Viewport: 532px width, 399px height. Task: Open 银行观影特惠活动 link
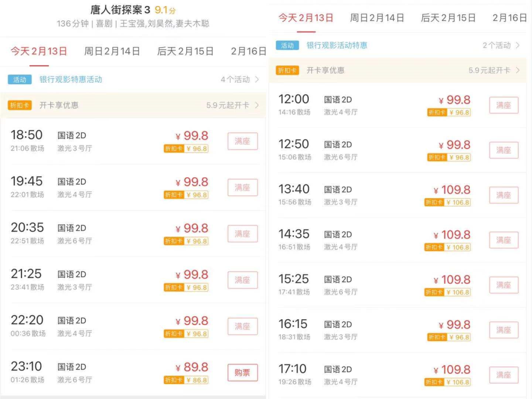[70, 80]
